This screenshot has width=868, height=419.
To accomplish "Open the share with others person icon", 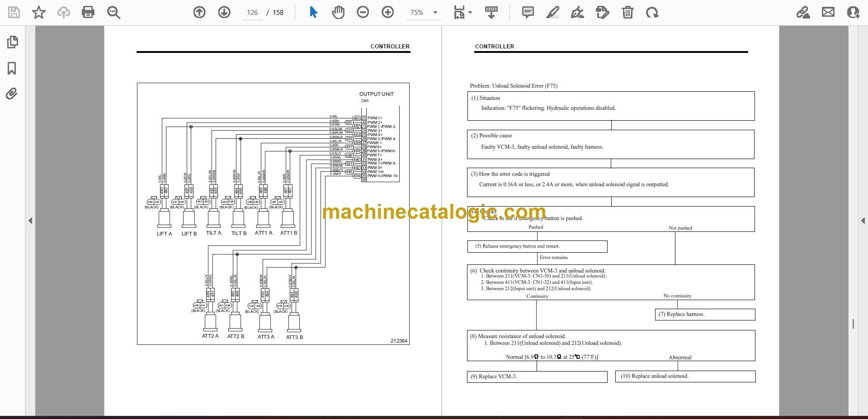I will tap(853, 12).
